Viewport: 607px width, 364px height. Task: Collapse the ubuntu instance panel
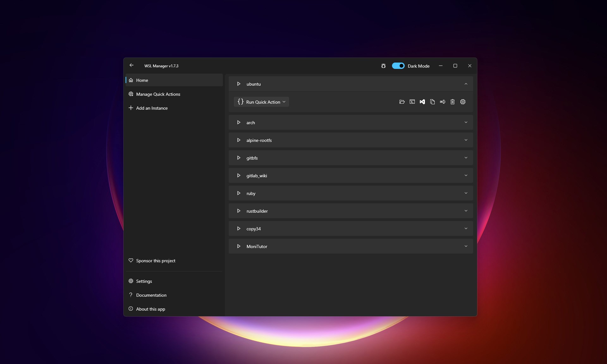(465, 84)
